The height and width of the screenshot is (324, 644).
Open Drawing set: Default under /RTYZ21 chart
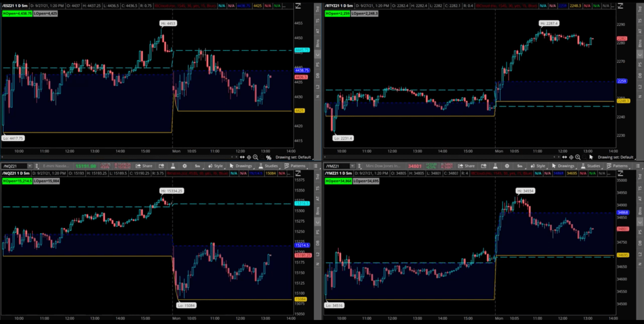[615, 157]
